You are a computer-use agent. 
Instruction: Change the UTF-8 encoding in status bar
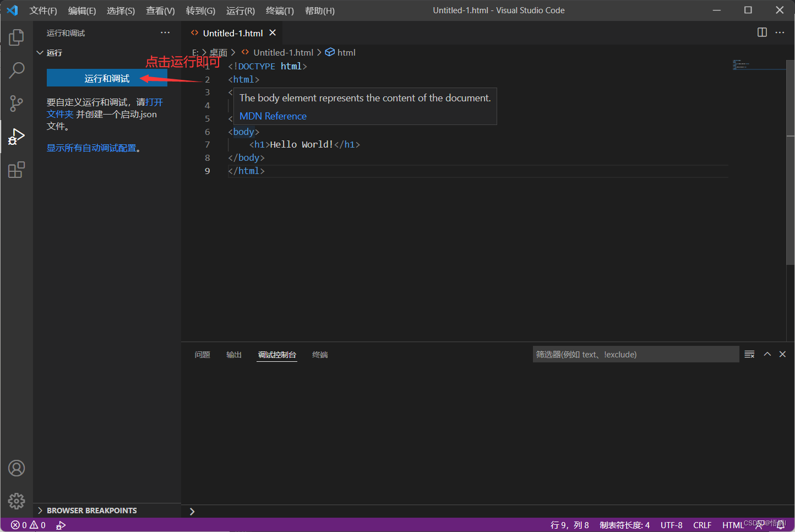(671, 525)
